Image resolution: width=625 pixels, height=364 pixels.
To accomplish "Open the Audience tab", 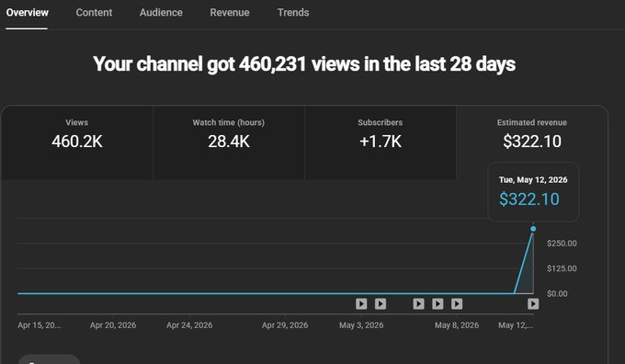I will click(x=161, y=13).
